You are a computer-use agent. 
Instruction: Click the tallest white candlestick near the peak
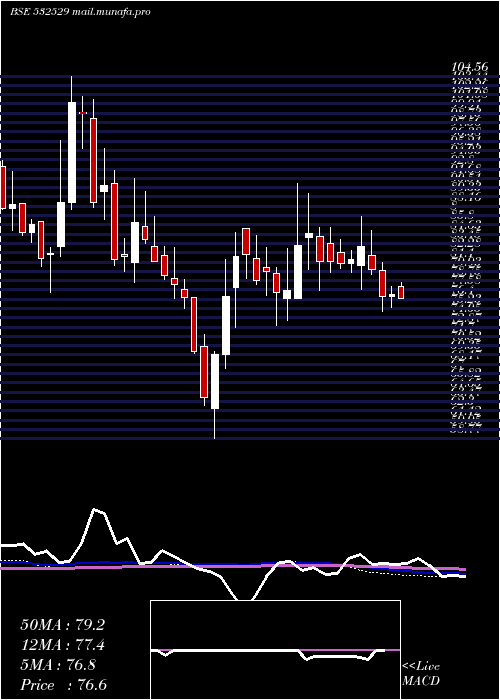click(x=72, y=152)
